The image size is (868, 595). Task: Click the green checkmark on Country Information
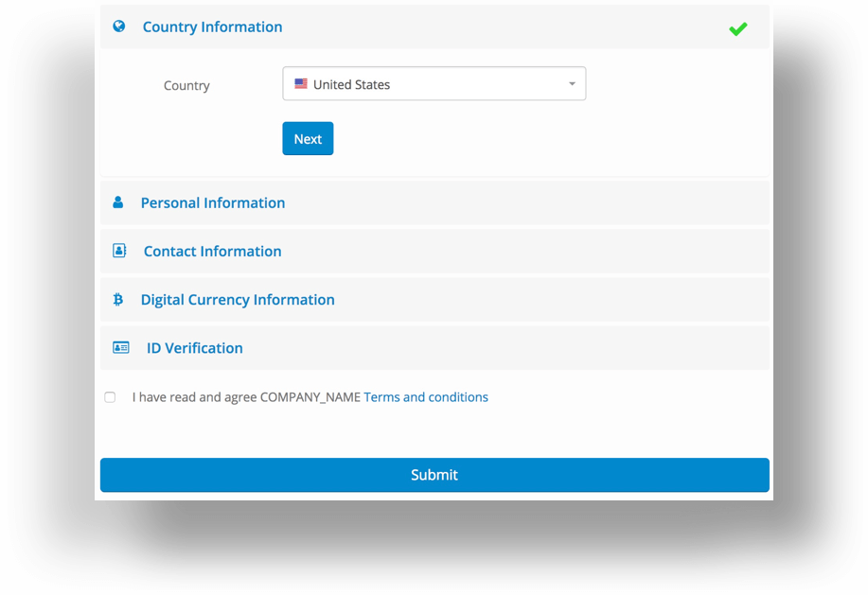coord(738,28)
